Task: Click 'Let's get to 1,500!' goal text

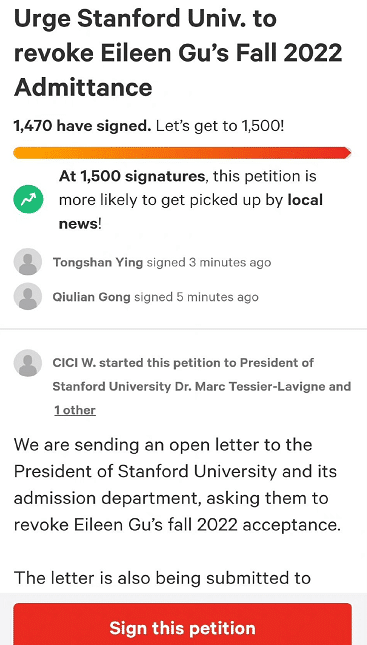Action: [x=220, y=126]
